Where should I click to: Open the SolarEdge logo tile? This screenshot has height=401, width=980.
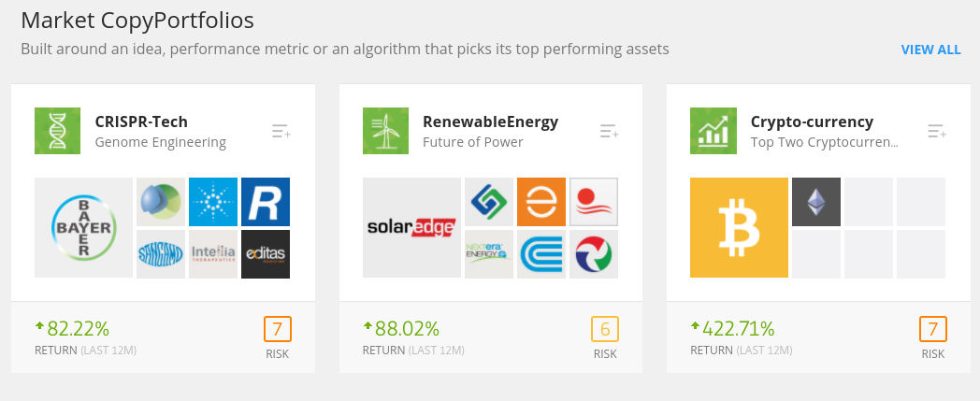pyautogui.click(x=411, y=227)
